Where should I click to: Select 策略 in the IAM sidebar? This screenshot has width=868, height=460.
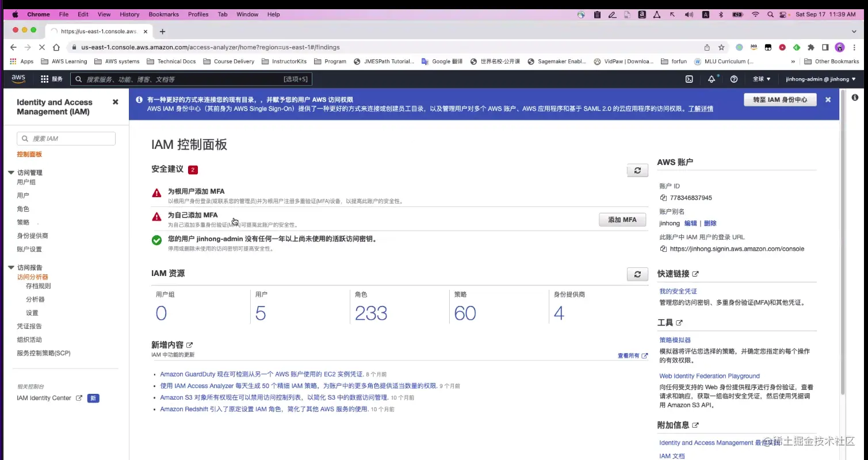[23, 223]
